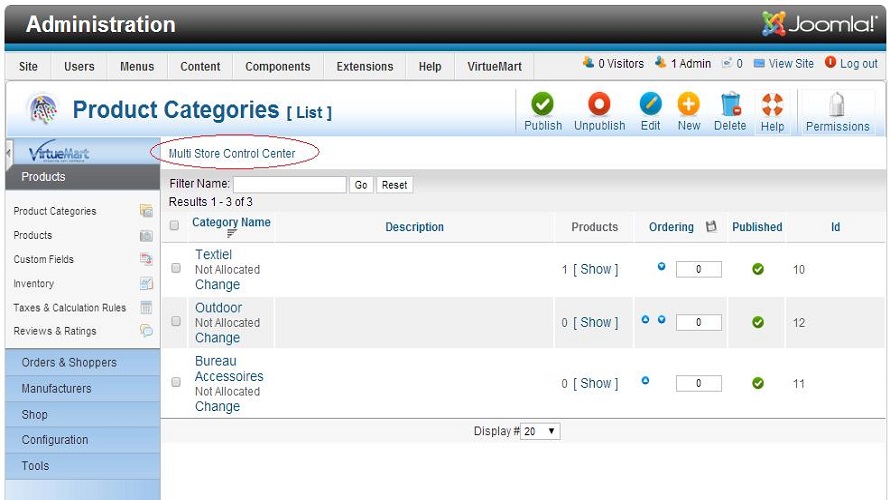
Task: Open the VirtueMart menu
Action: (x=494, y=66)
